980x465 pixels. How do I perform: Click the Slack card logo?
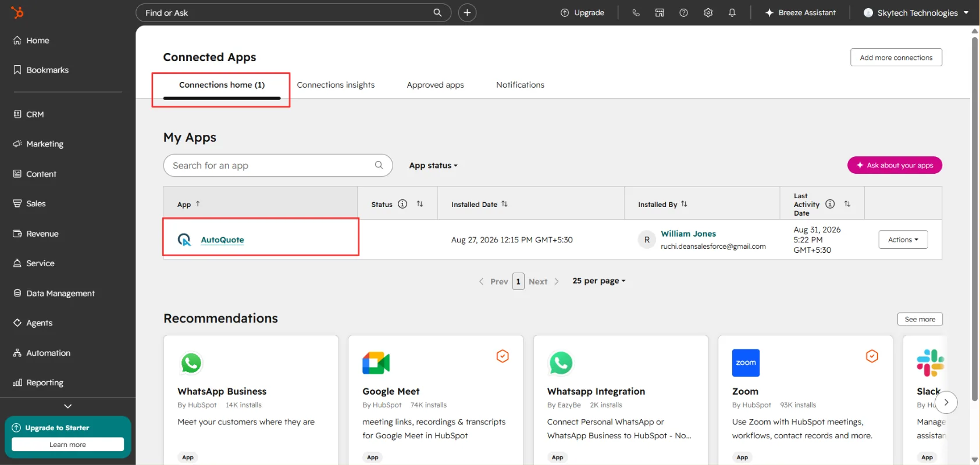tap(931, 363)
